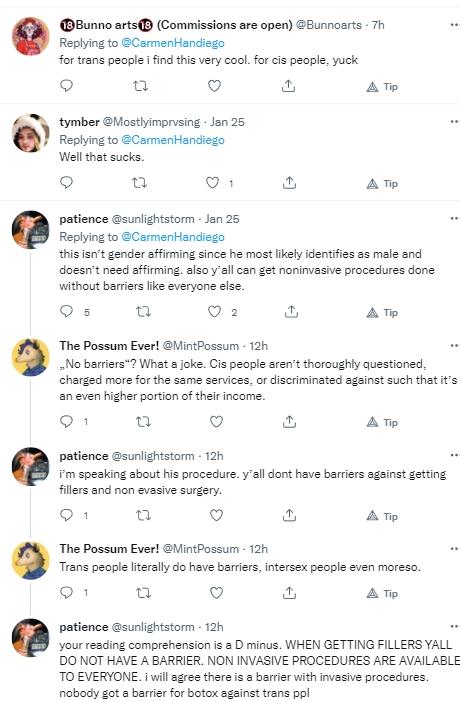Share The Possum Ever's 'No barriers' tweet
Image resolution: width=460 pixels, height=701 pixels.
tap(289, 422)
